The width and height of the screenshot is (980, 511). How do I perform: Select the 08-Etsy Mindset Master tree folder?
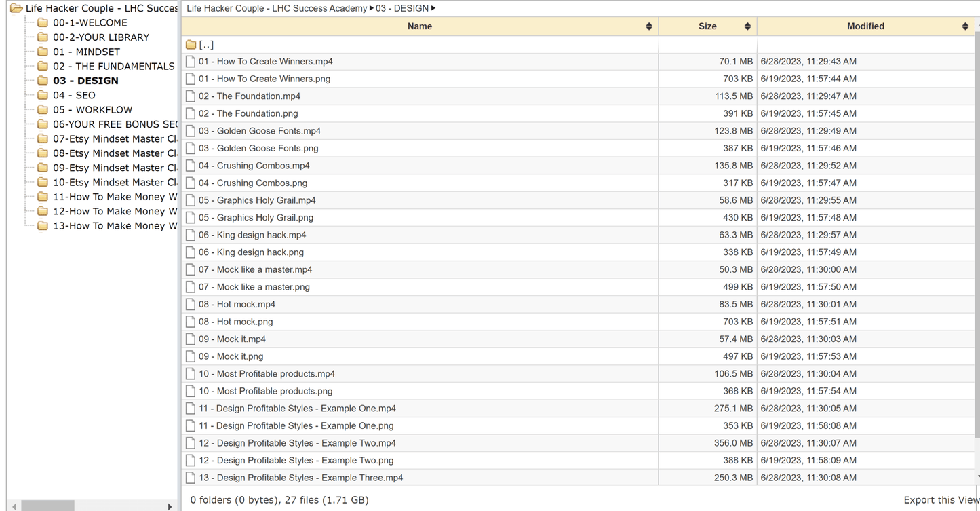tap(115, 153)
